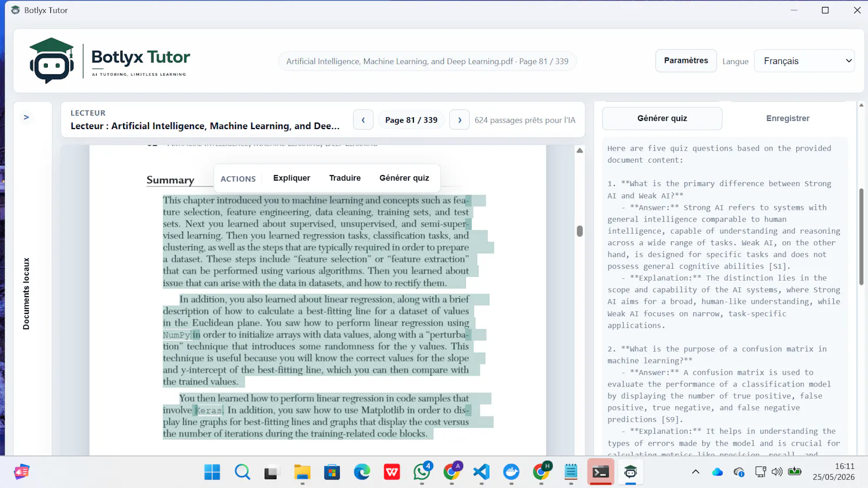The height and width of the screenshot is (488, 868).
Task: Open the Paramètres button
Action: pyautogui.click(x=686, y=61)
